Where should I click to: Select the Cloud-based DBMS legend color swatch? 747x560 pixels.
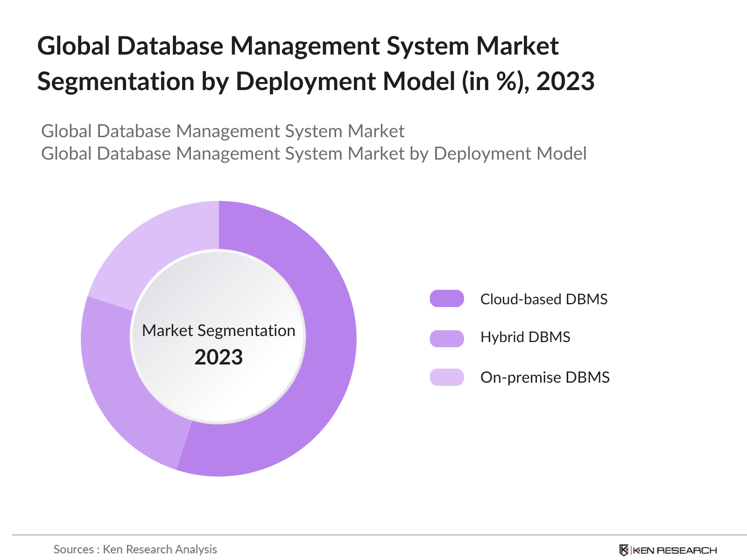pyautogui.click(x=447, y=299)
